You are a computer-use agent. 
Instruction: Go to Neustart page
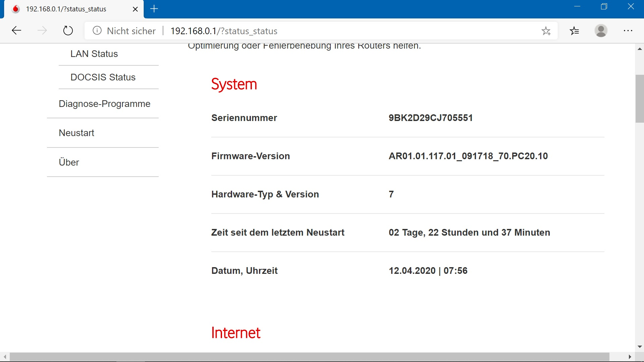coord(76,133)
